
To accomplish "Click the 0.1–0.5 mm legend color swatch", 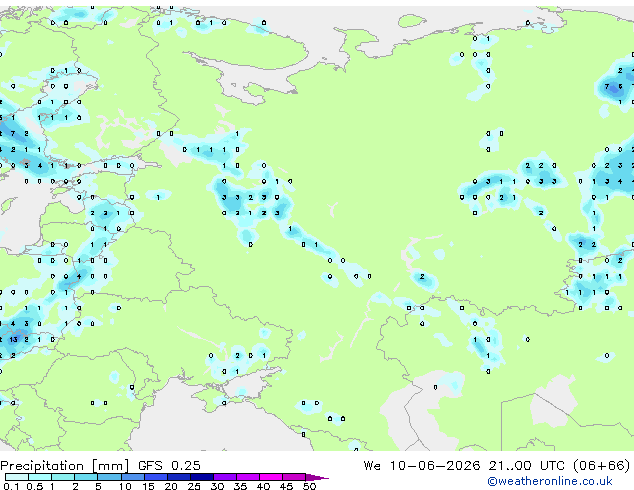I will coord(17,477).
